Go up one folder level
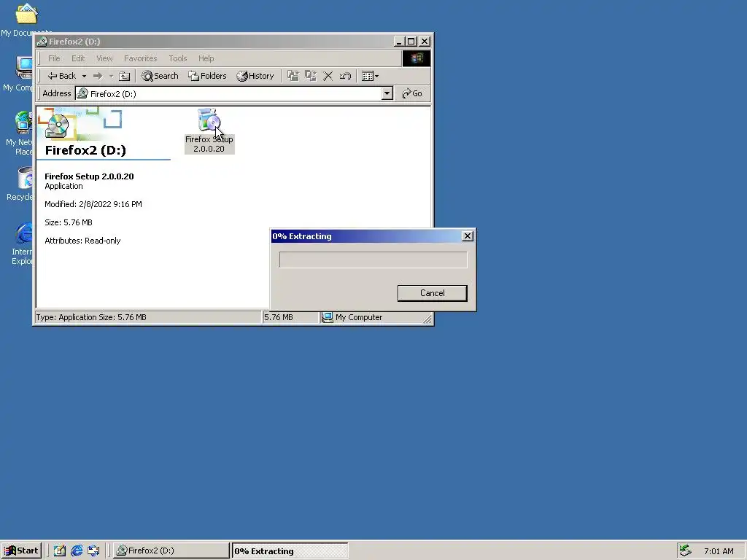The height and width of the screenshot is (560, 747). click(124, 76)
